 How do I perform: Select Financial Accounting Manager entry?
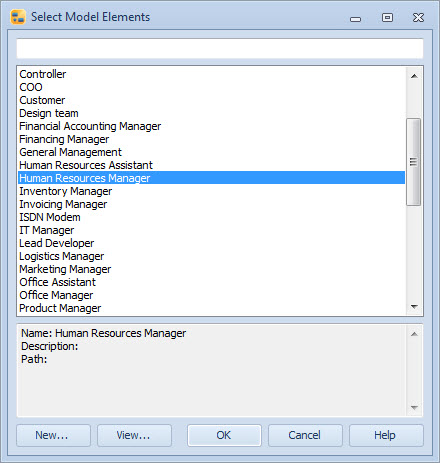tap(212, 126)
